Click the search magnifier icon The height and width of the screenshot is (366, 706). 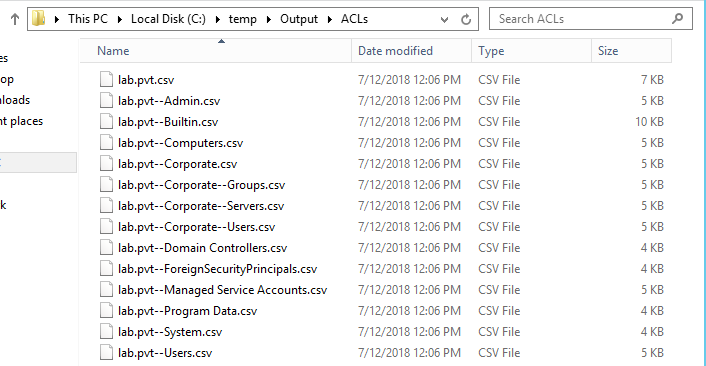(x=678, y=19)
